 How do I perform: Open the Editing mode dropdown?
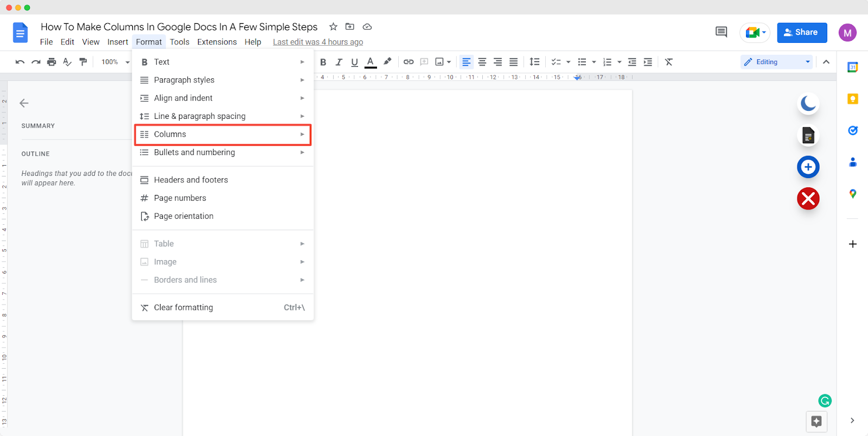point(777,62)
